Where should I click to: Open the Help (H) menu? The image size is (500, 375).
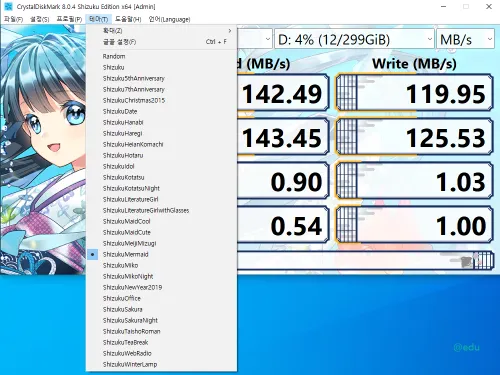coord(128,19)
